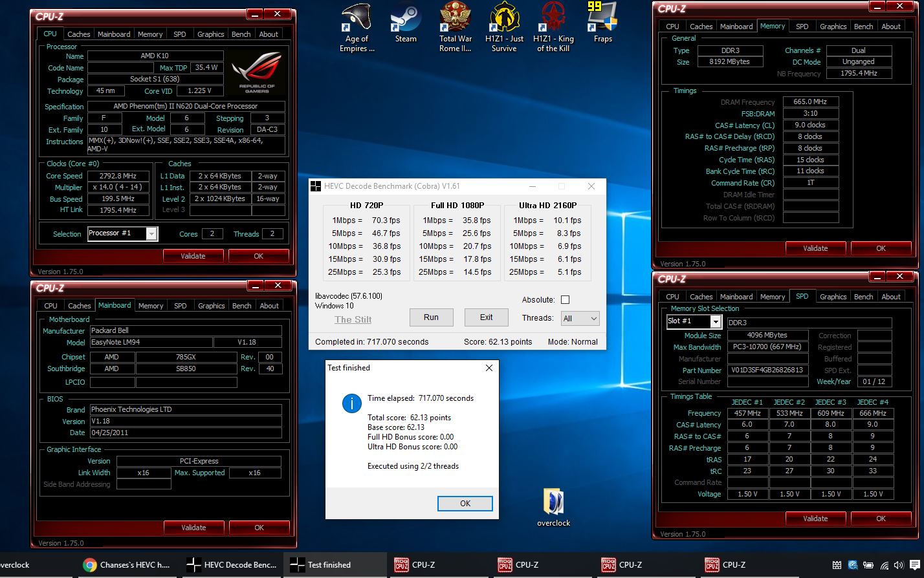924x578 pixels.
Task: Click Run in HEVC Decode Benchmark
Action: coord(431,317)
